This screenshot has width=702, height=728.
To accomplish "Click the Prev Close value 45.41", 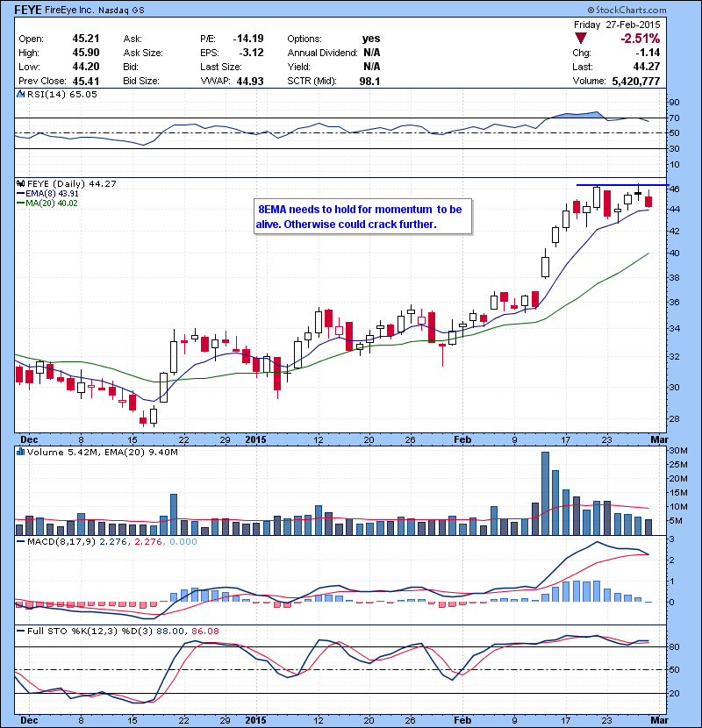I will pyautogui.click(x=86, y=81).
